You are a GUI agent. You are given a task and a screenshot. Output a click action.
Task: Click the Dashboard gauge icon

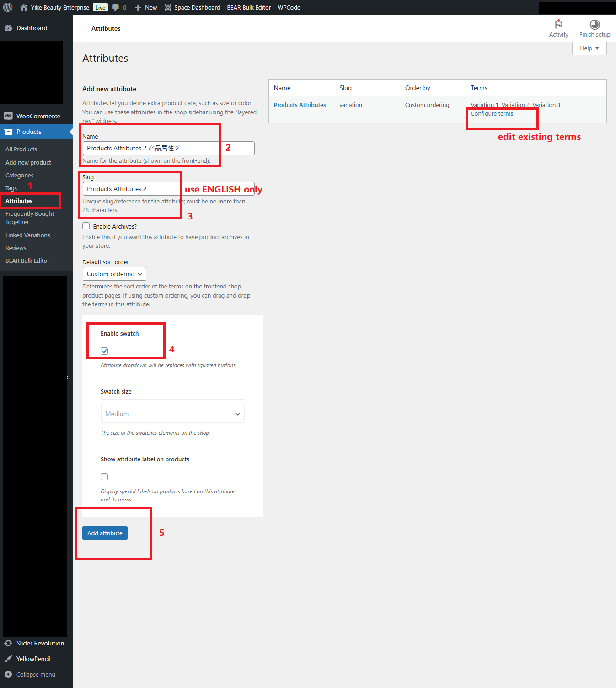click(8, 28)
